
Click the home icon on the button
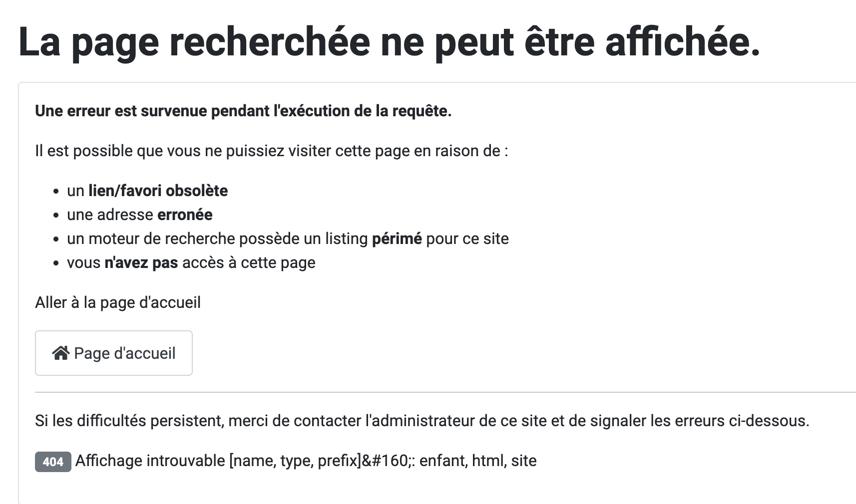click(x=60, y=353)
